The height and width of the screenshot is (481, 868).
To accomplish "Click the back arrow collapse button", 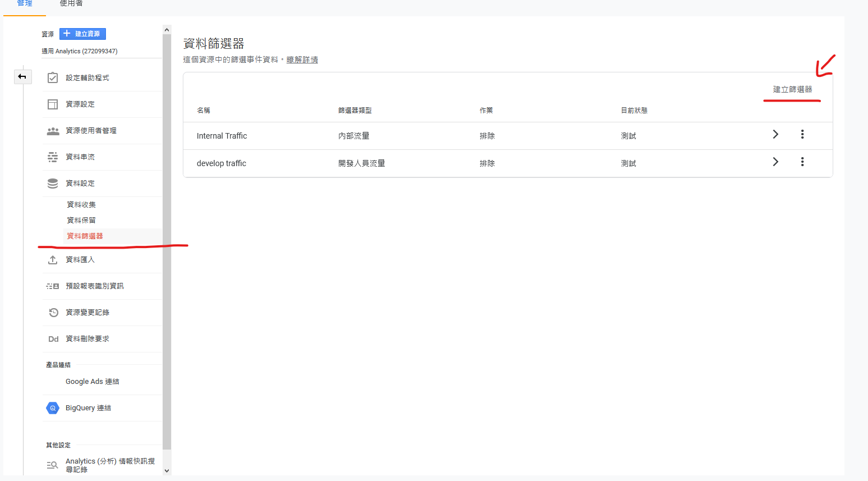I will pyautogui.click(x=22, y=76).
